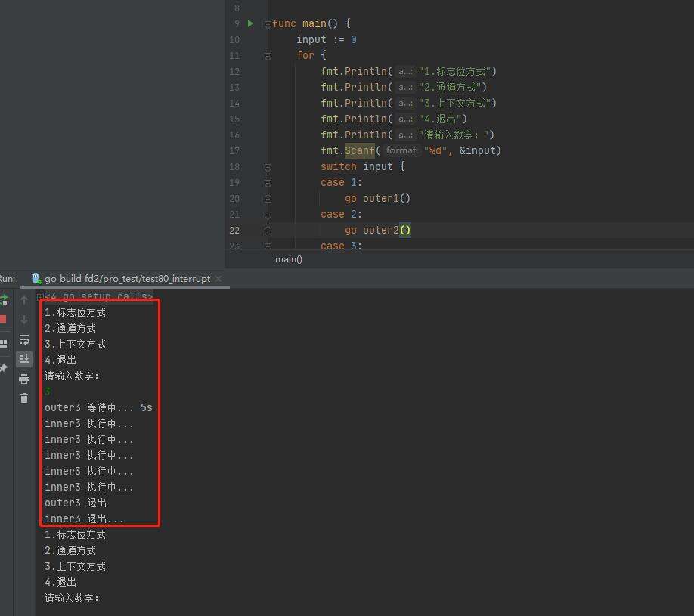Click 'switch input {' on line 18

[362, 166]
